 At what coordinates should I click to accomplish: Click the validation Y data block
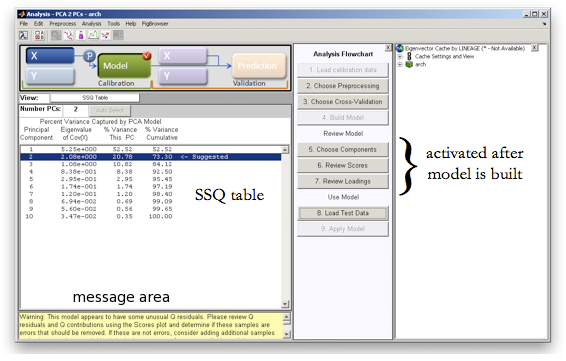(183, 76)
